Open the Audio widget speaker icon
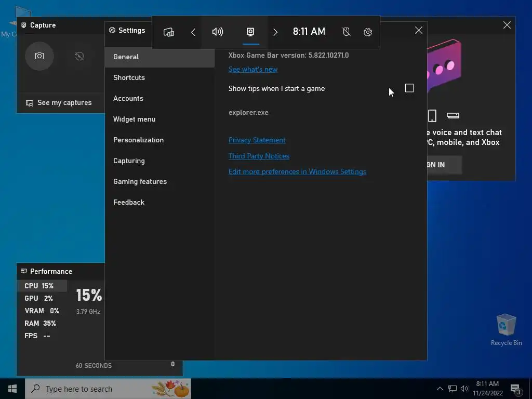The height and width of the screenshot is (399, 532). (218, 32)
